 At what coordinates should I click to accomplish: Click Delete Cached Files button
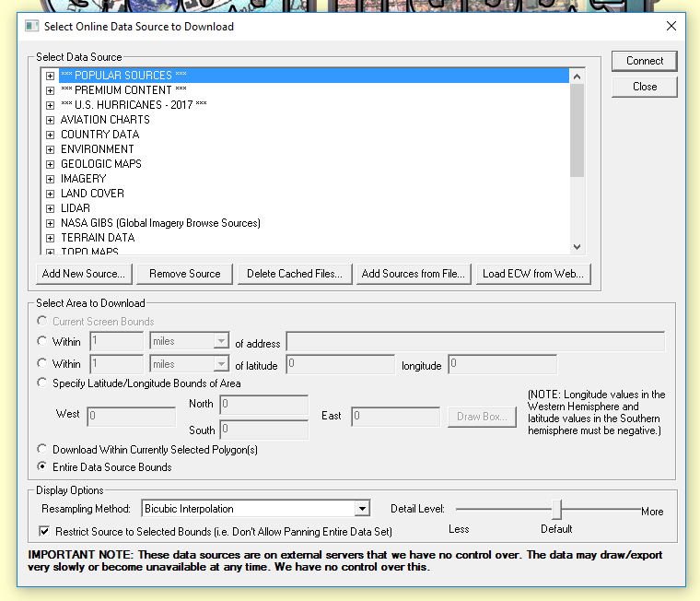coord(295,274)
